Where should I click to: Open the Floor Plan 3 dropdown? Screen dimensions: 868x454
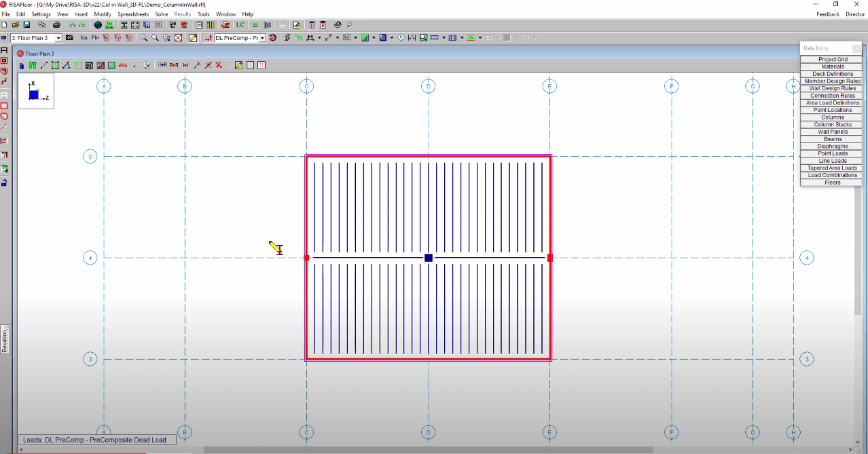[x=58, y=38]
